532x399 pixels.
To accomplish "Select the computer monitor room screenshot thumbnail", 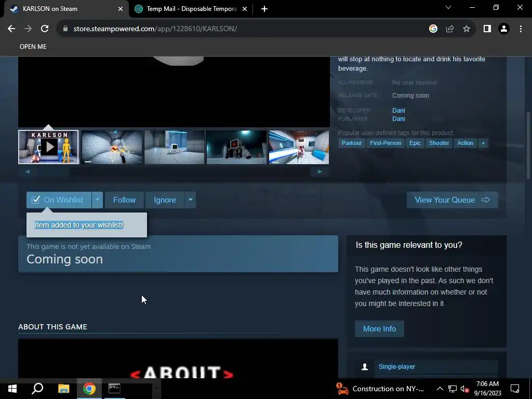I will click(x=175, y=147).
